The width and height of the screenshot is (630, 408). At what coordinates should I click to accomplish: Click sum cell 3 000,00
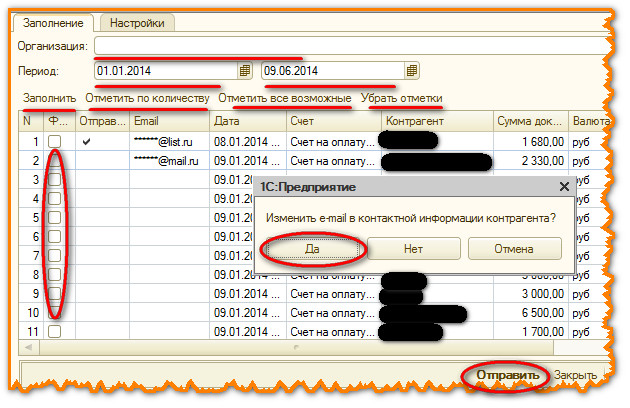[x=531, y=293]
